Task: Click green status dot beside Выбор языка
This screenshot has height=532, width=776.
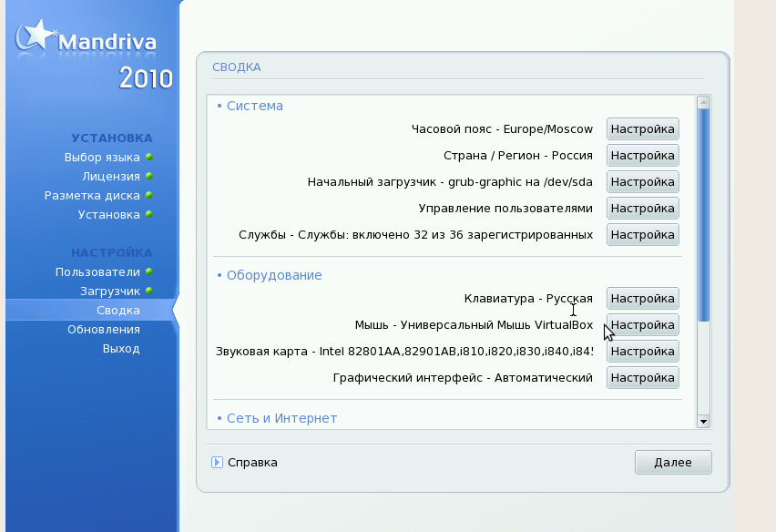Action: pos(149,157)
